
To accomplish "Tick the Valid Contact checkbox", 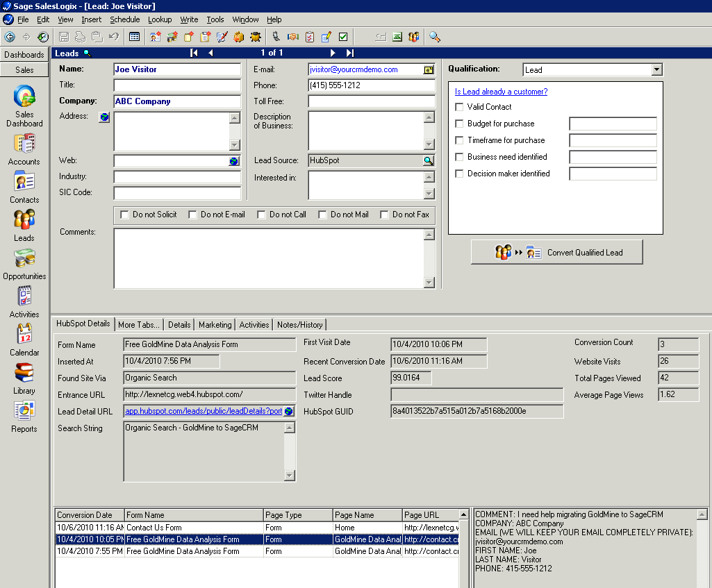I will pyautogui.click(x=459, y=107).
